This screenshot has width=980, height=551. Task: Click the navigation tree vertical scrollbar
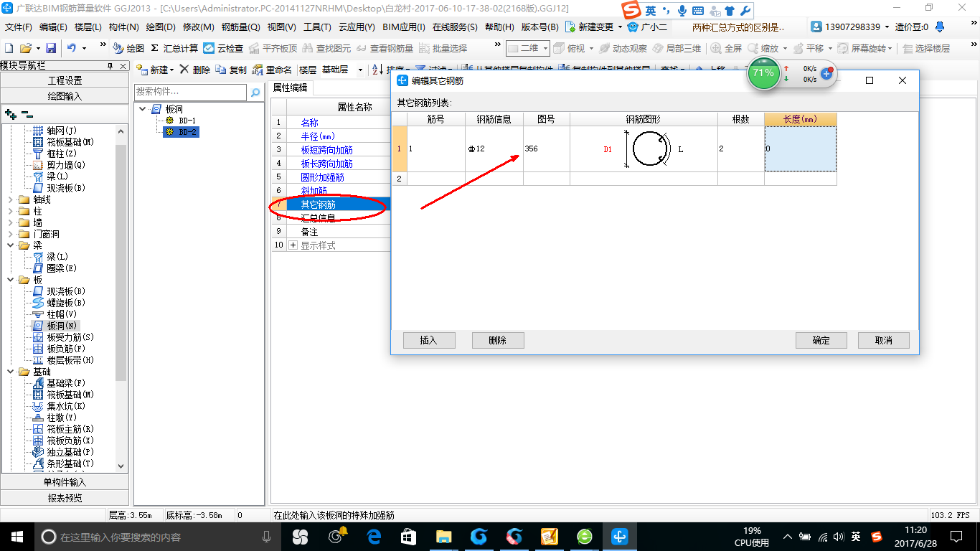click(x=121, y=262)
